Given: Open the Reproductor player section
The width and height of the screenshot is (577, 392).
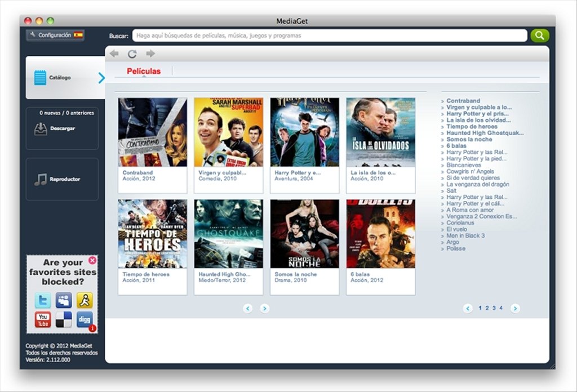Looking at the screenshot, I should (x=62, y=179).
